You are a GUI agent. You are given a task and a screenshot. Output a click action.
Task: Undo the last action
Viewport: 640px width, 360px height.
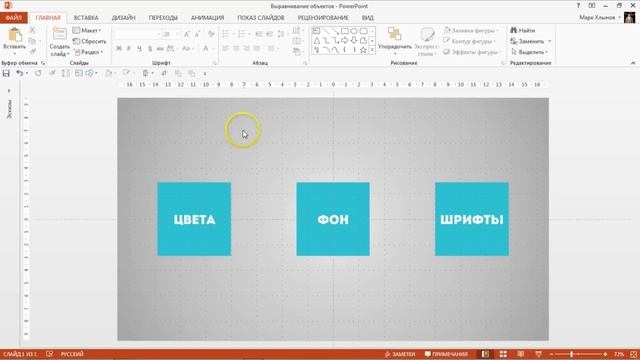[x=19, y=73]
